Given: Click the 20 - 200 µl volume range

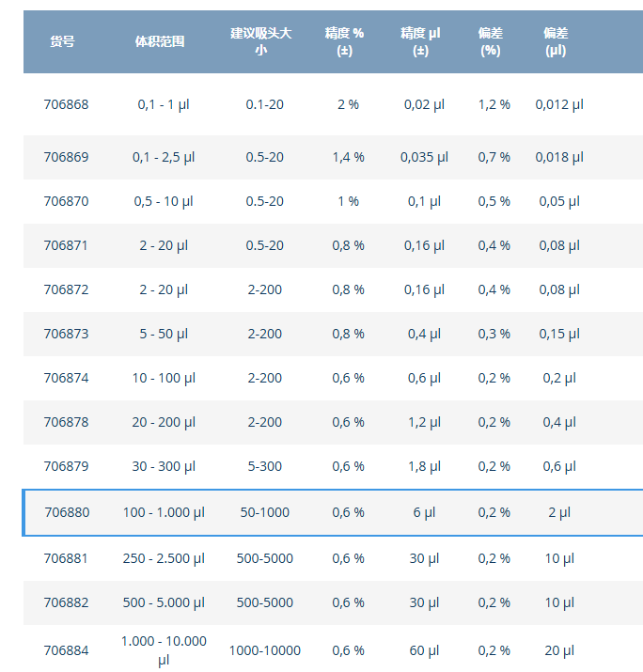Looking at the screenshot, I should (x=164, y=422).
